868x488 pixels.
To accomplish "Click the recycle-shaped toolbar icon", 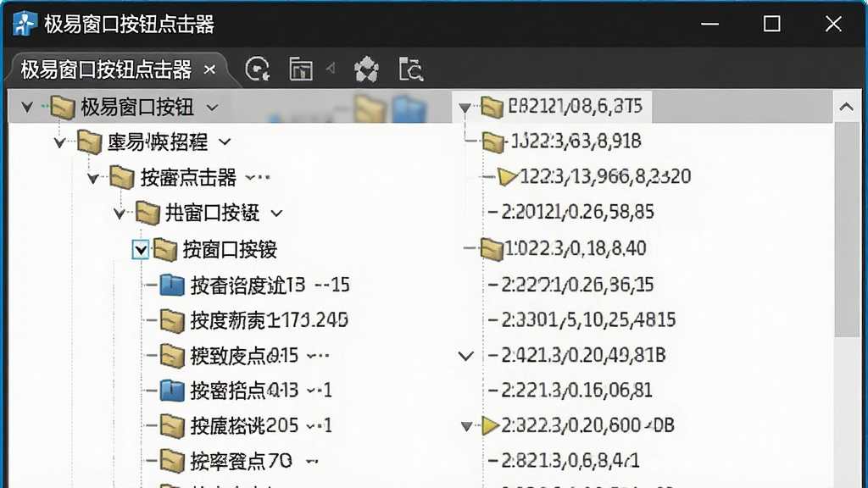I will tap(366, 69).
